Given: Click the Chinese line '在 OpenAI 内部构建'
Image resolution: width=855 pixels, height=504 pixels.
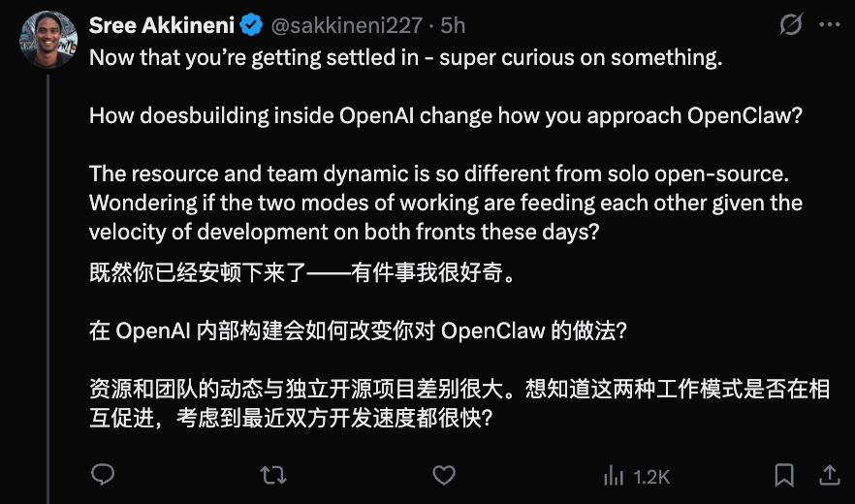Looking at the screenshot, I should 359,331.
